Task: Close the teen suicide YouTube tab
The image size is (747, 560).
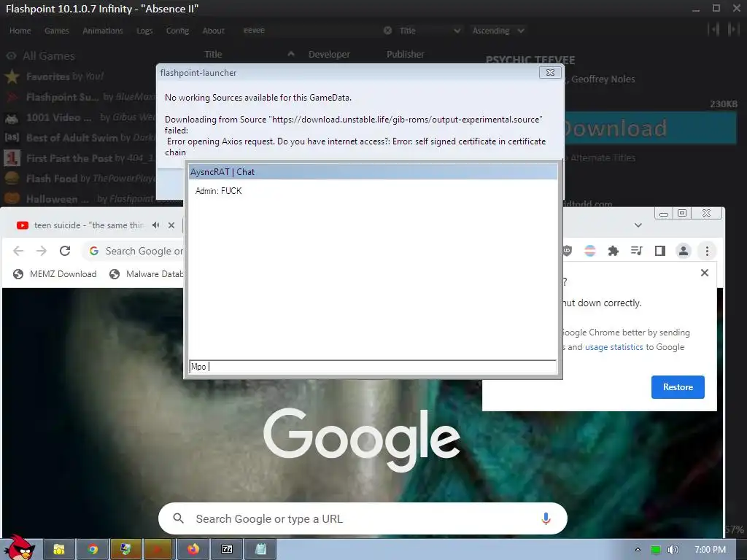Action: (171, 225)
